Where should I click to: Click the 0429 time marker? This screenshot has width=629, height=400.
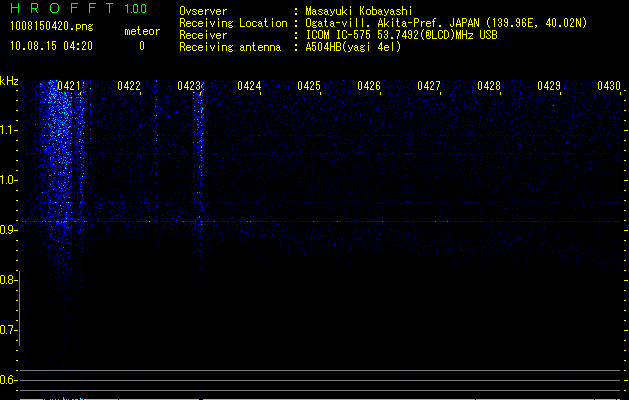549,86
